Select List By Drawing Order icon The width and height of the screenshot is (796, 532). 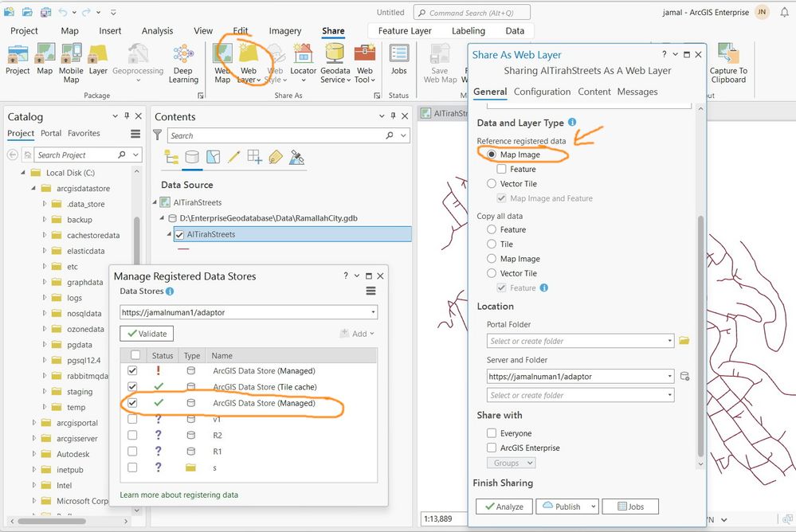(x=171, y=158)
